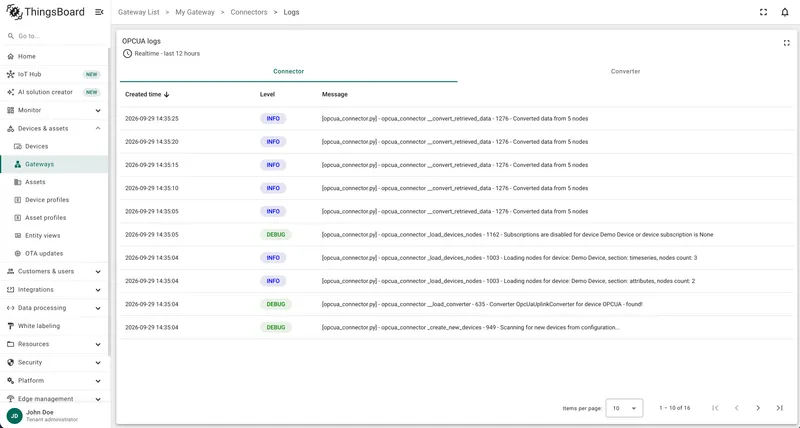Viewport: 800px width, 428px height.
Task: Go to previous page of logs
Action: pyautogui.click(x=737, y=408)
